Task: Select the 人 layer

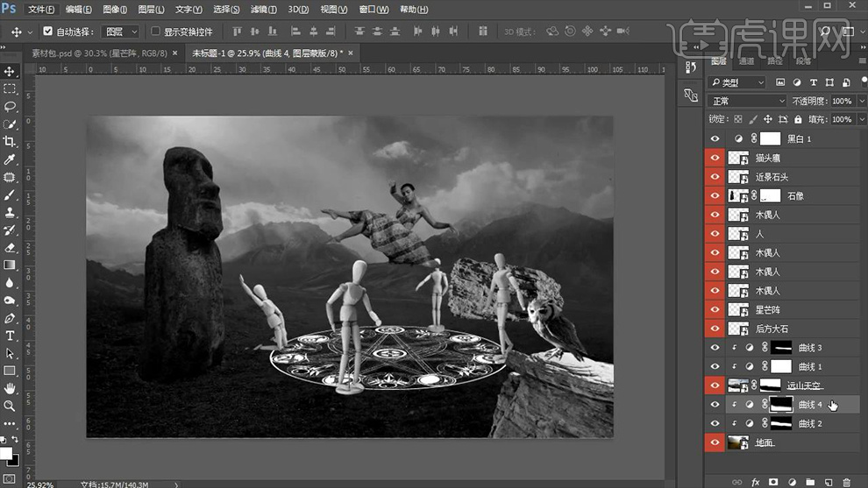Action: pyautogui.click(x=793, y=234)
